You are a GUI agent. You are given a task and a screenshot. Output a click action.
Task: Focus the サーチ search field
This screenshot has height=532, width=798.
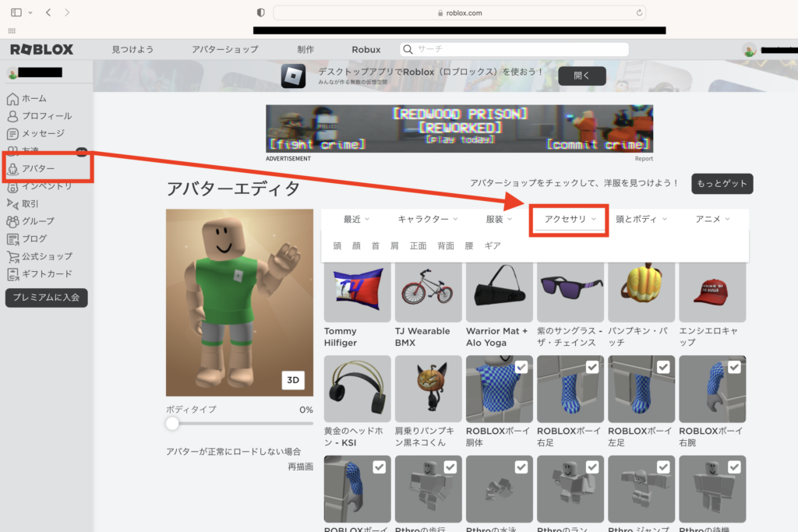click(x=514, y=49)
